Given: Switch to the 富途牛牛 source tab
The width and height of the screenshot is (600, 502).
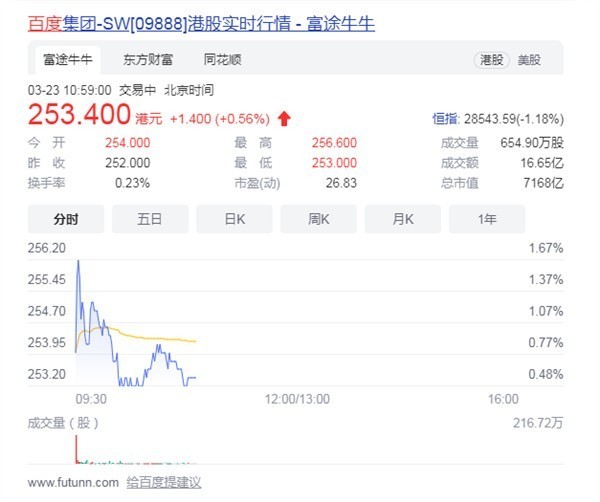Looking at the screenshot, I should pyautogui.click(x=68, y=60).
